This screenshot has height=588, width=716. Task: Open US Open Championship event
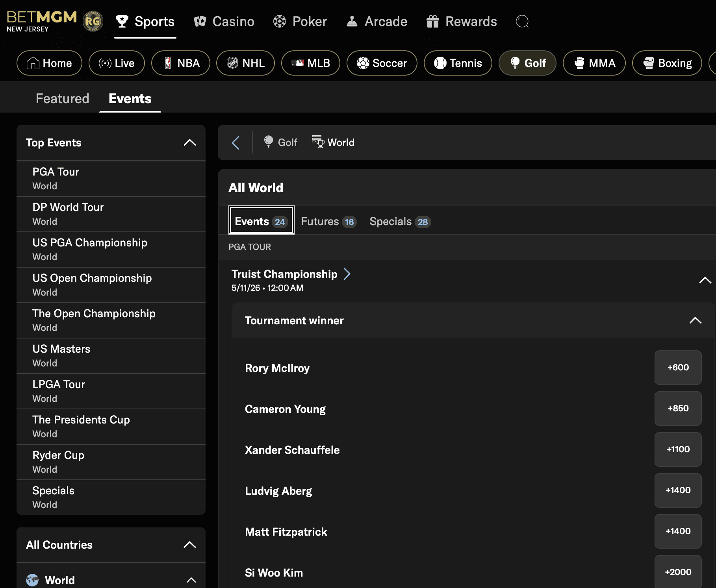tap(111, 285)
